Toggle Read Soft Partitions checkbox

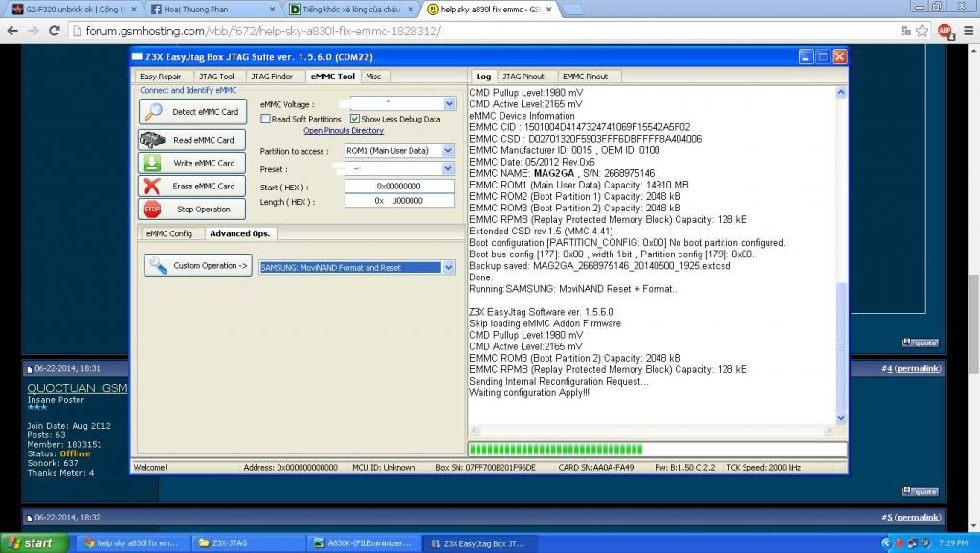pos(266,119)
